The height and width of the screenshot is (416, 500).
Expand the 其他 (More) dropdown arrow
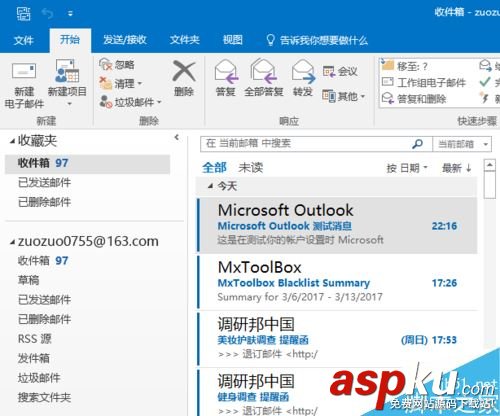tap(363, 97)
